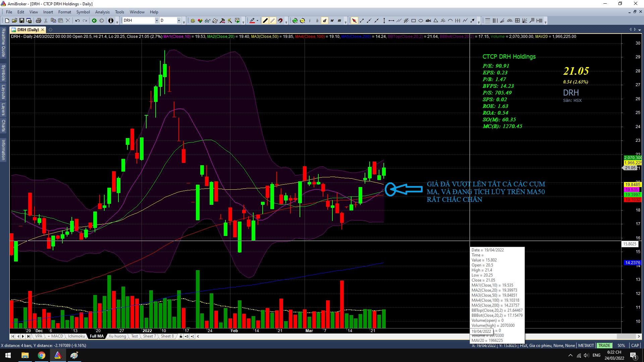The width and height of the screenshot is (644, 362).
Task: Switch chart to weekly 'w' interval
Action: click(332, 21)
